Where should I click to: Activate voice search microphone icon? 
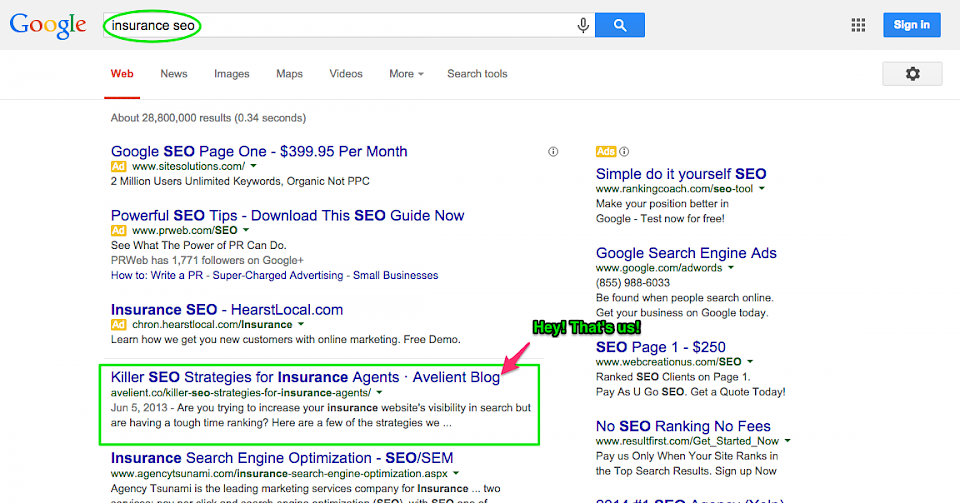click(x=583, y=25)
